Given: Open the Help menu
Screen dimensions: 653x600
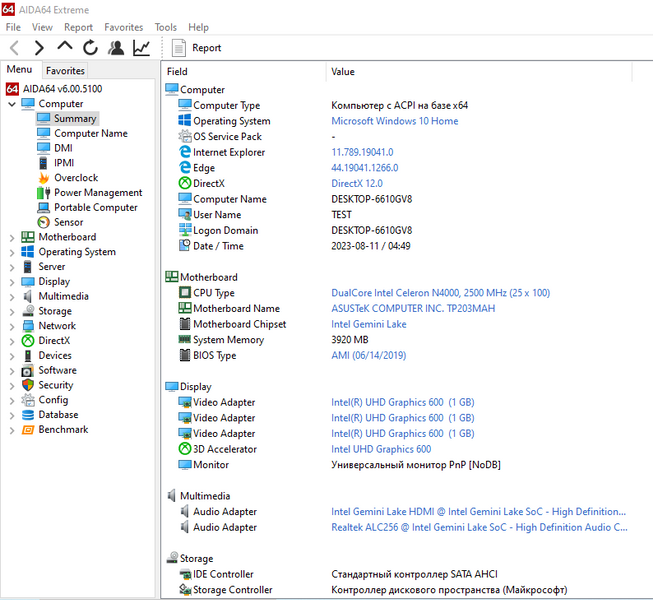Looking at the screenshot, I should pyautogui.click(x=198, y=27).
